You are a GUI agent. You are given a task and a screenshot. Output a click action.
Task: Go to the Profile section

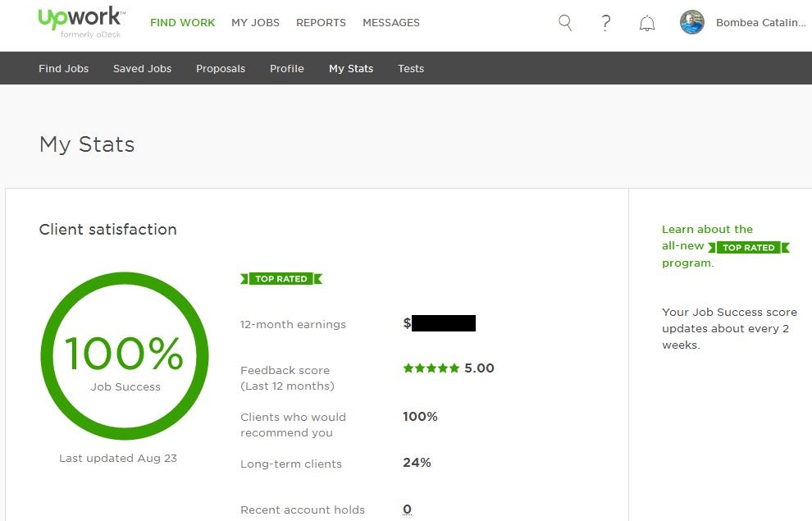coord(286,68)
